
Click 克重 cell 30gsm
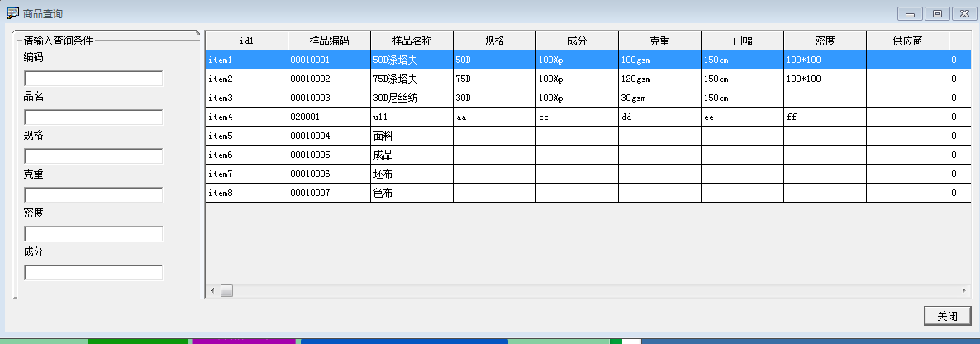(x=660, y=98)
